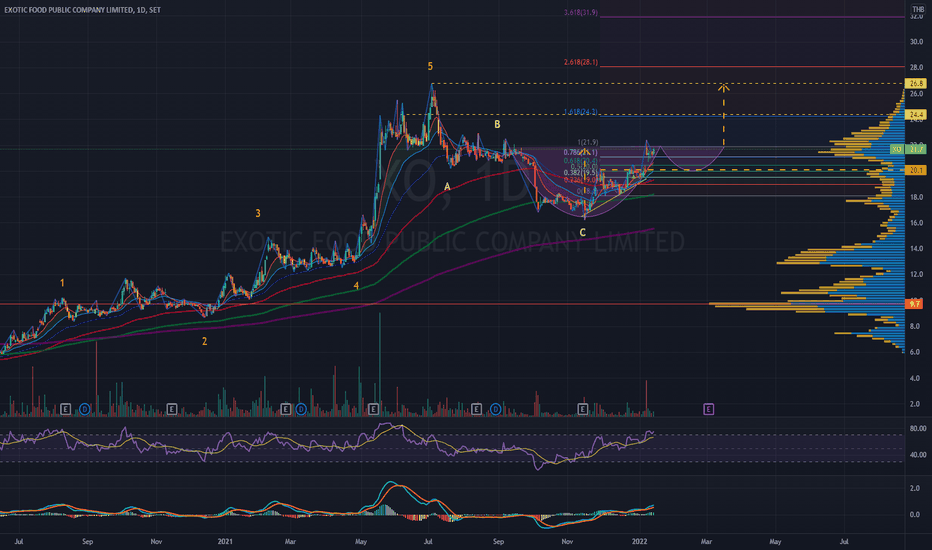Select the red 2.618 Fibonacci extension line

752,67
